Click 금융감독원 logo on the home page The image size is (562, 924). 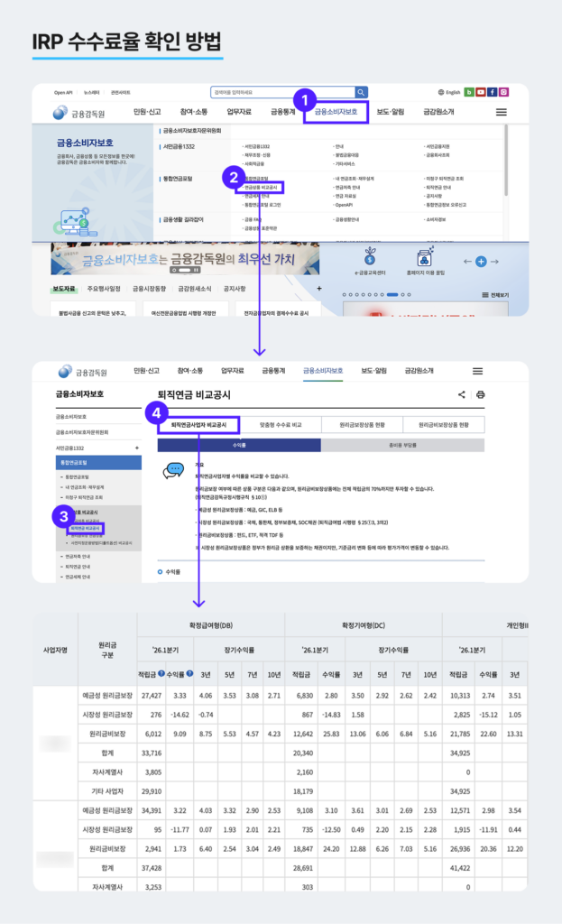pyautogui.click(x=79, y=113)
